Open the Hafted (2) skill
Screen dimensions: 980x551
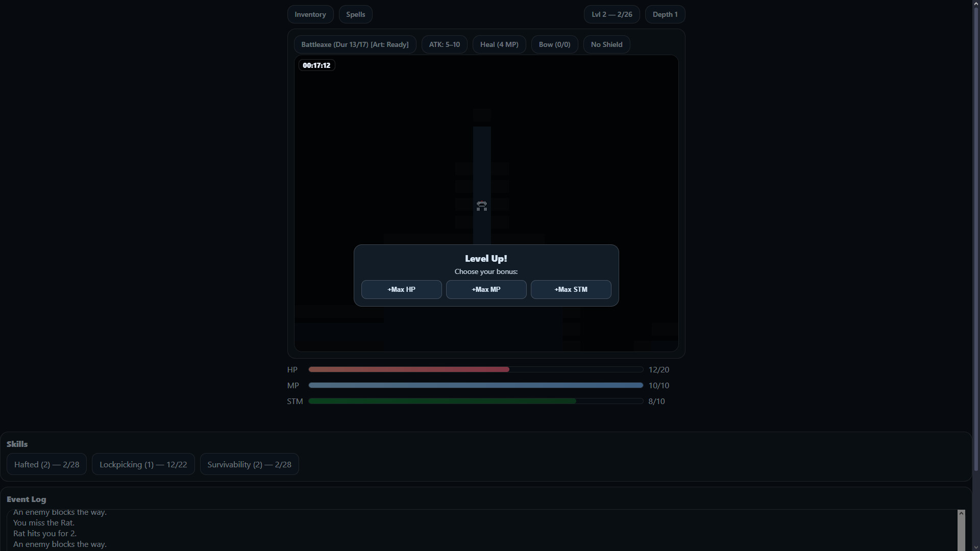tap(46, 464)
